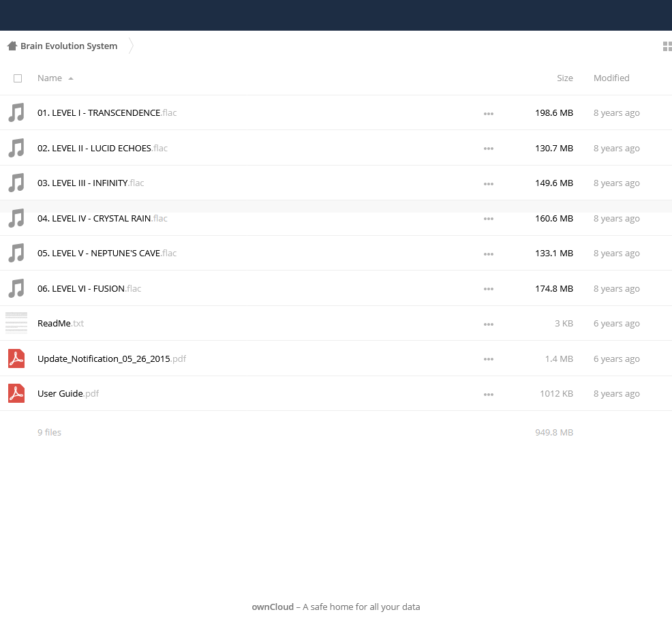Viewport: 672px width, 627px height.
Task: Open more actions for ReadMe.txt
Action: [x=489, y=324]
